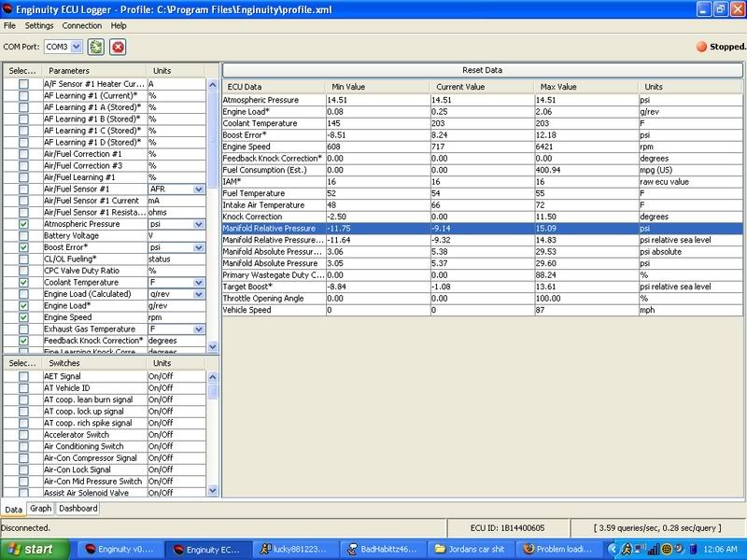This screenshot has width=747, height=560.
Task: Open the Boost Error psi units dropdown
Action: point(199,247)
